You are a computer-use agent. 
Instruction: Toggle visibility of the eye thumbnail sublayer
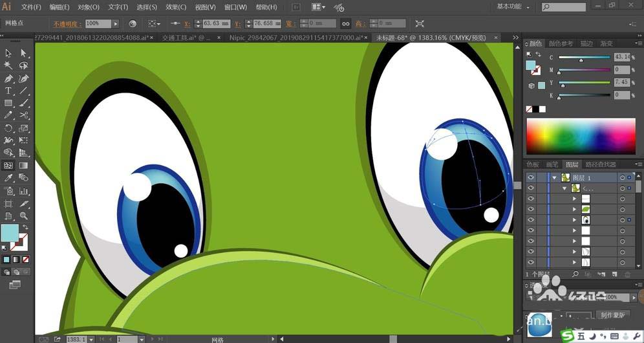click(x=531, y=220)
